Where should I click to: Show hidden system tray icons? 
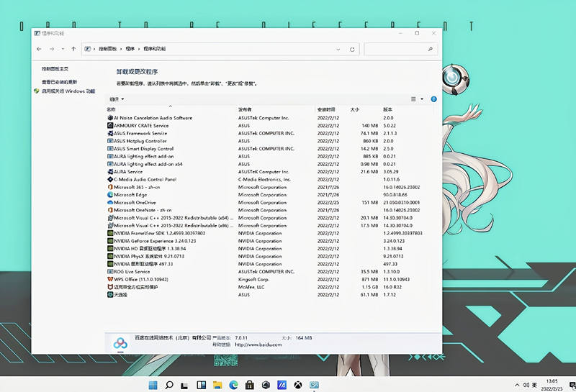coord(517,385)
